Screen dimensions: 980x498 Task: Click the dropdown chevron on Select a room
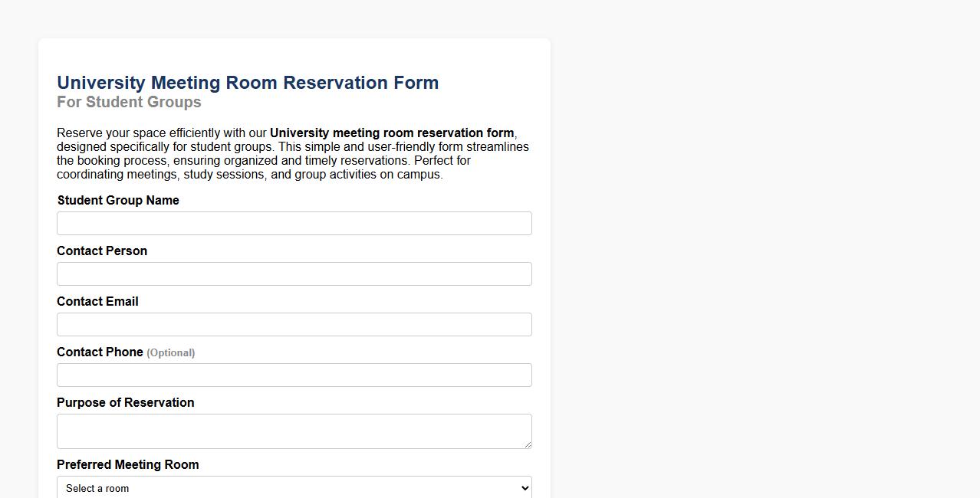click(524, 488)
